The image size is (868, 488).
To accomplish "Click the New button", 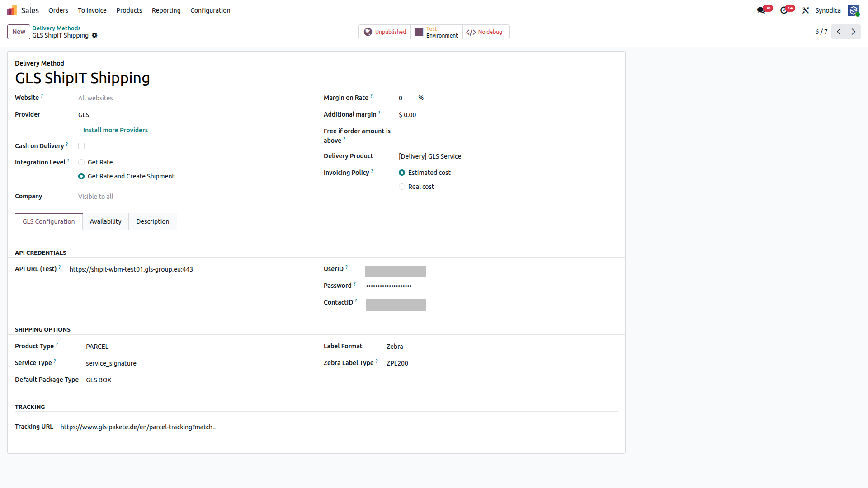I will 19,32.
